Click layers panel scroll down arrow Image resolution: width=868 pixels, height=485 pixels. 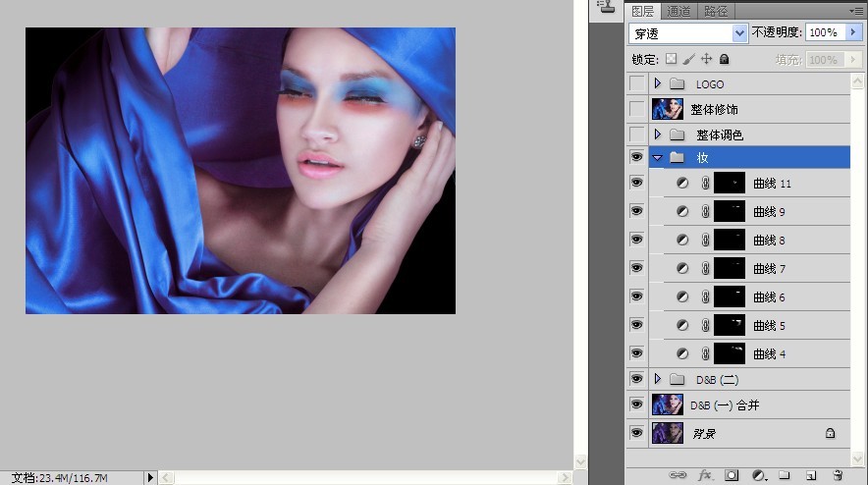[857, 458]
